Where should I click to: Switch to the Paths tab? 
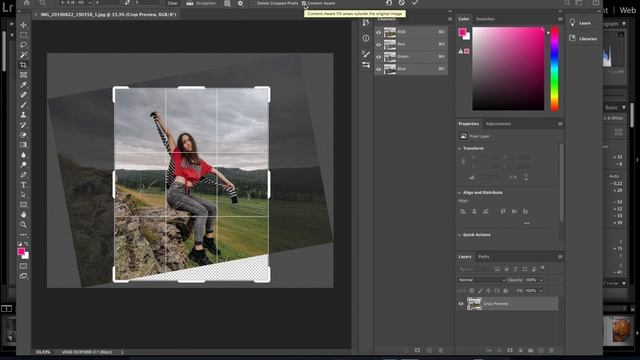coord(484,257)
